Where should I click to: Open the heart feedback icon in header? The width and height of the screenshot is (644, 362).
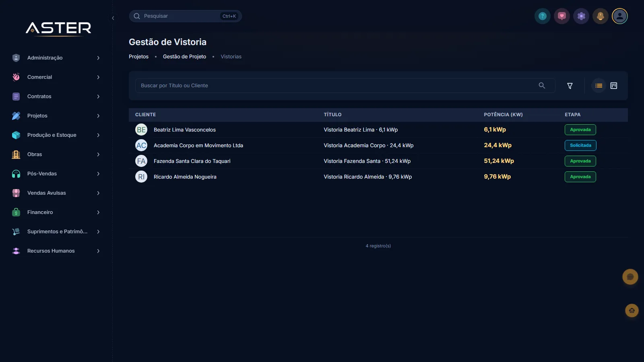point(562,16)
